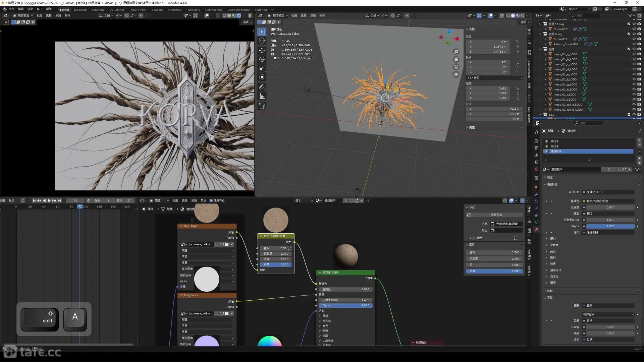Pin the node editor material
Viewport: 644px width, 362px height.
point(368,200)
